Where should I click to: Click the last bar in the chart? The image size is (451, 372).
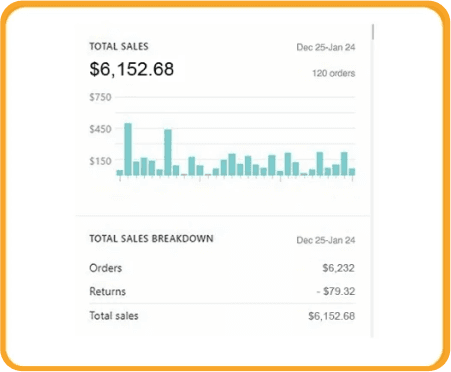tap(352, 172)
